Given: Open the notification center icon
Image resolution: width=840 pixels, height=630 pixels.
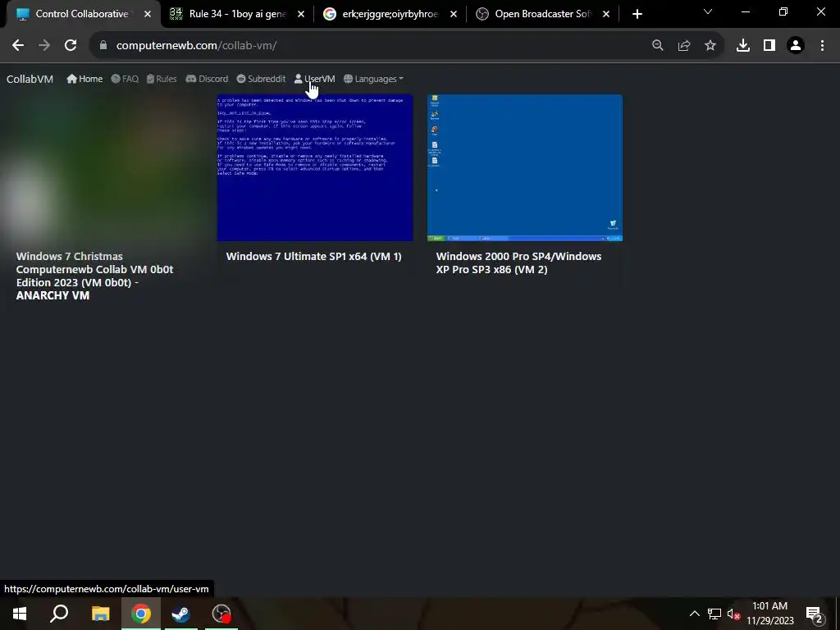Looking at the screenshot, I should 814,614.
